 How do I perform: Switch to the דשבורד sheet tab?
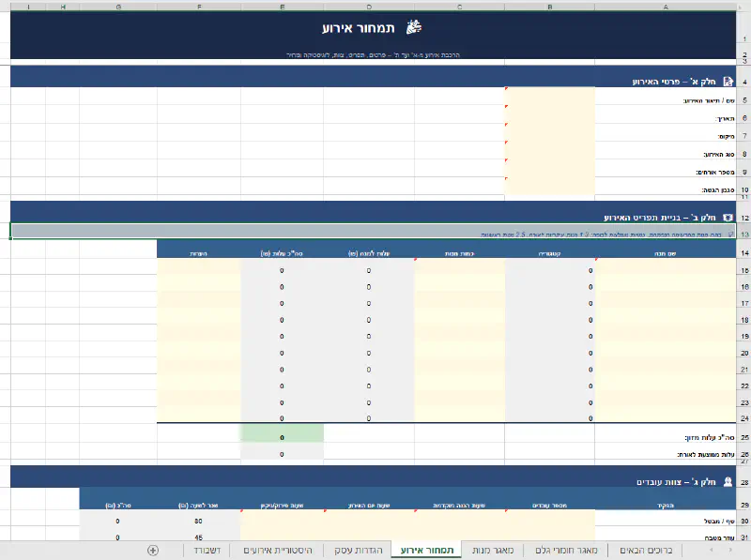pos(207,550)
